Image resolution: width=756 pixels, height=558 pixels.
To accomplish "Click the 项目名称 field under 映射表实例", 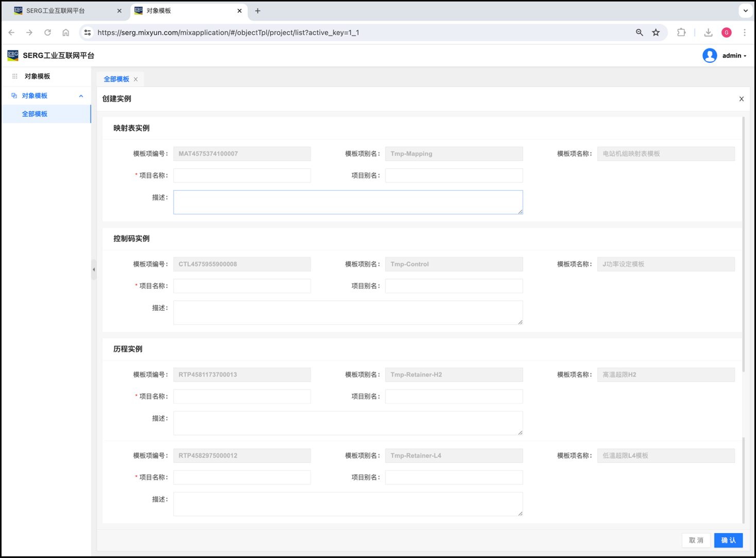I will click(x=242, y=176).
